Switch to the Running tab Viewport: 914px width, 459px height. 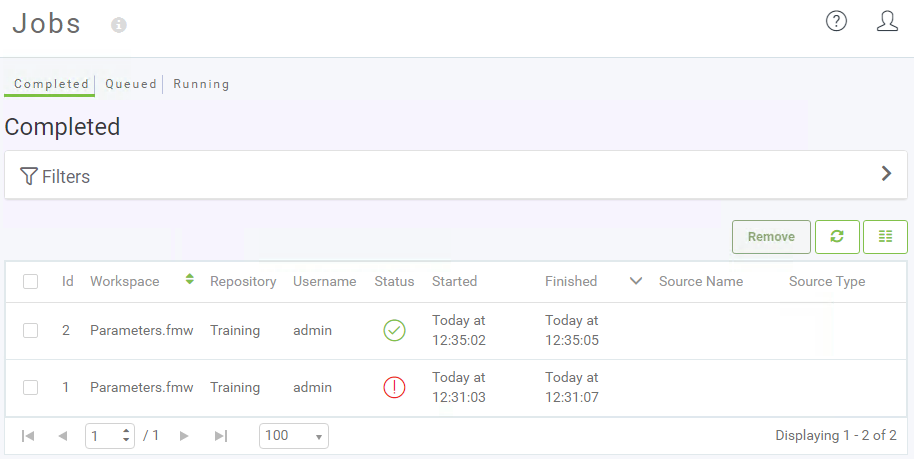tap(201, 84)
